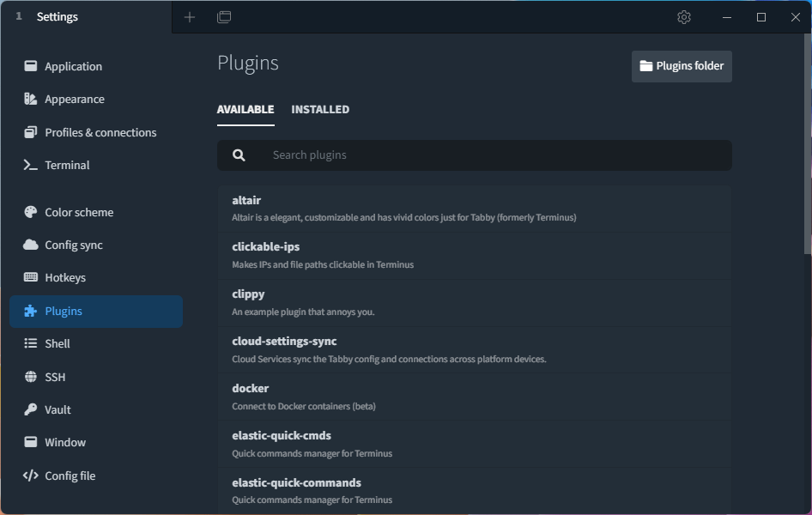Open a new tab with the plus icon
This screenshot has width=812, height=515.
[x=190, y=17]
